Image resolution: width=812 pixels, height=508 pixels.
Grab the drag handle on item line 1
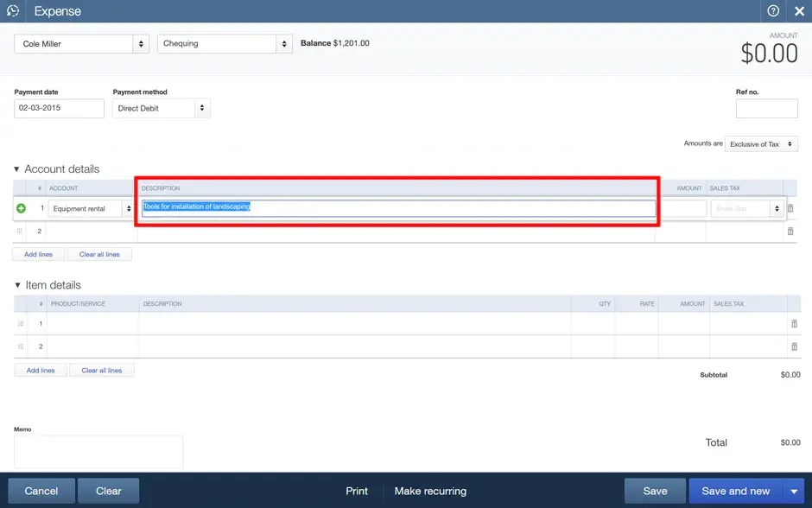tap(21, 324)
